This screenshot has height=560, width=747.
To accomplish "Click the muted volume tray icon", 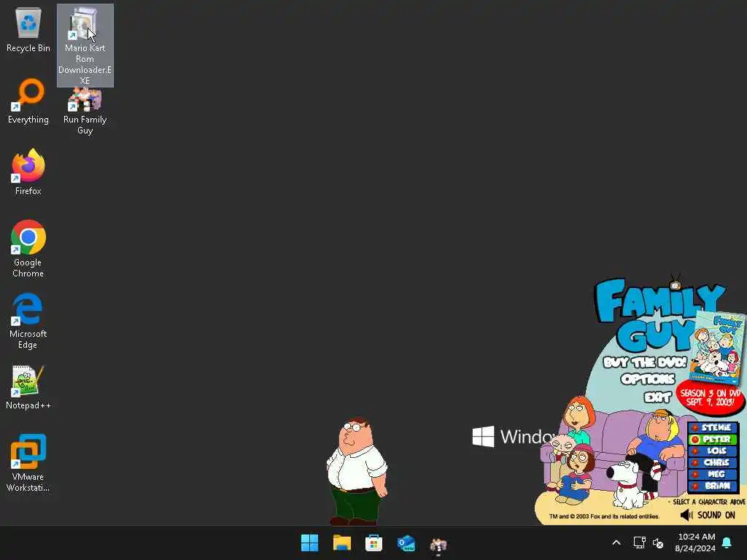I will coord(658,542).
